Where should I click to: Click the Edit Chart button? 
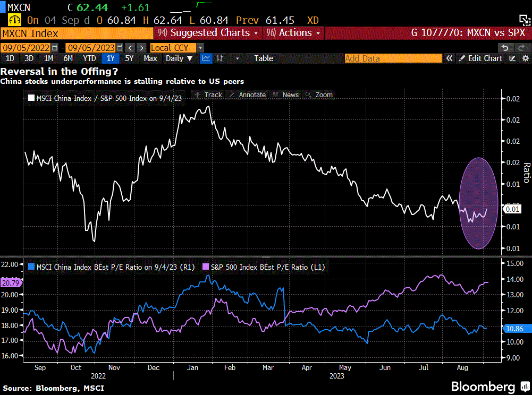point(481,58)
